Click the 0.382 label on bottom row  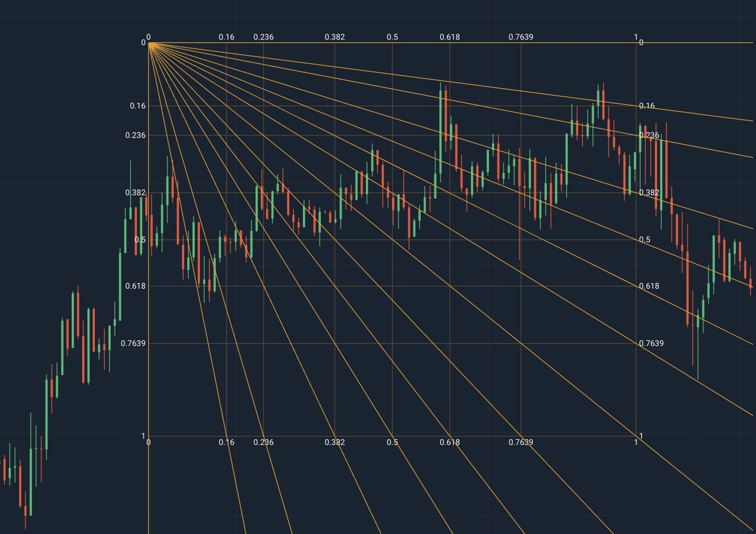point(334,442)
